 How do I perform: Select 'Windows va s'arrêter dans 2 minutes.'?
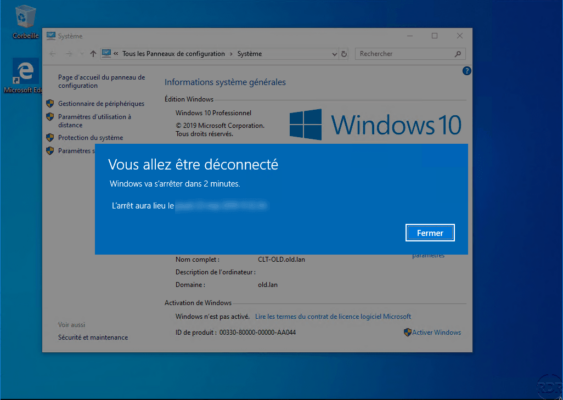tap(175, 183)
